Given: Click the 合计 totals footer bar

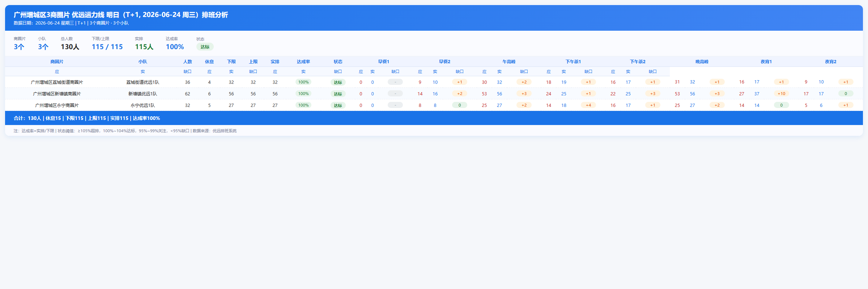Looking at the screenshot, I should (x=434, y=118).
